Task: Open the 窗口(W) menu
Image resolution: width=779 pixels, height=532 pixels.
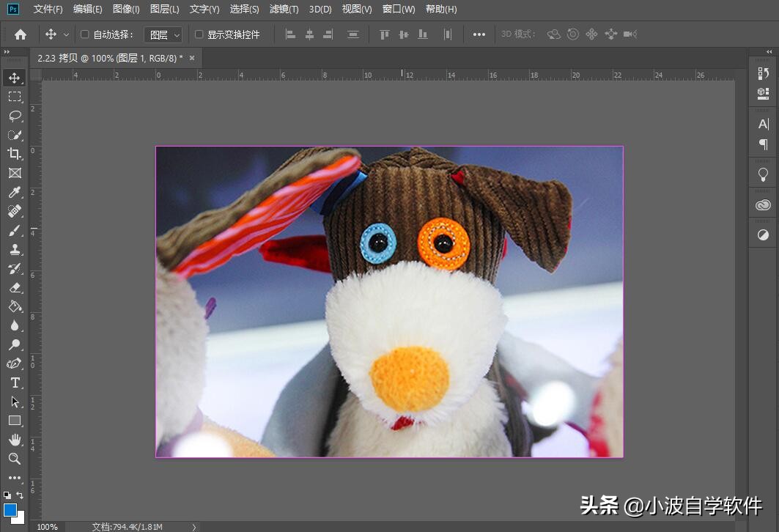Action: [399, 9]
